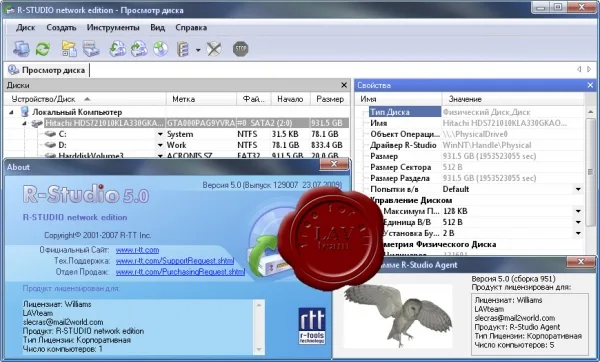600x362 pixels.
Task: Click the Значение column header
Action: point(513,99)
